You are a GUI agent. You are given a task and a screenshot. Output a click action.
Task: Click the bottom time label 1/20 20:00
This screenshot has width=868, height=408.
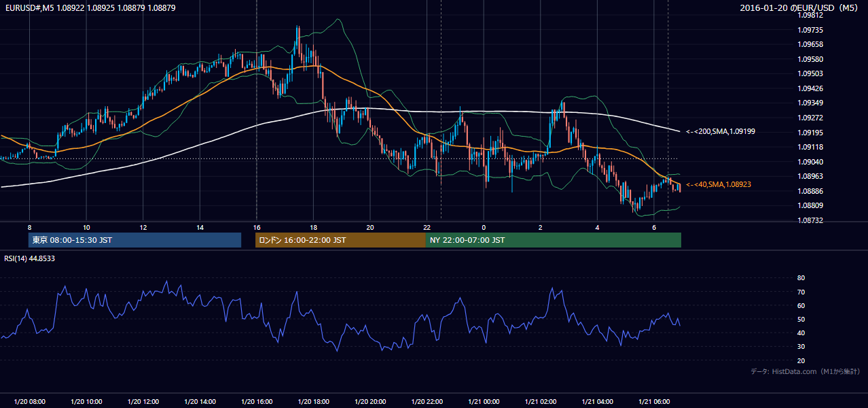(x=370, y=402)
